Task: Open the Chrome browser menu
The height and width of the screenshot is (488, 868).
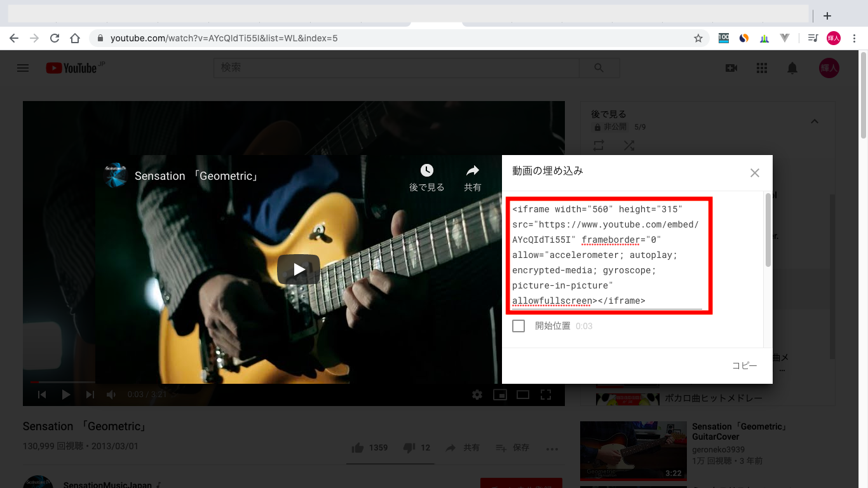Action: (854, 38)
